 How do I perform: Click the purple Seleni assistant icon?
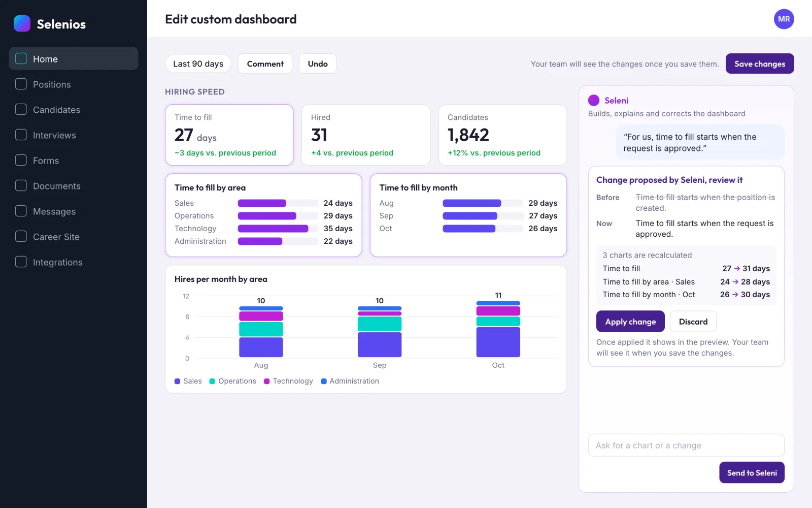[x=594, y=101]
